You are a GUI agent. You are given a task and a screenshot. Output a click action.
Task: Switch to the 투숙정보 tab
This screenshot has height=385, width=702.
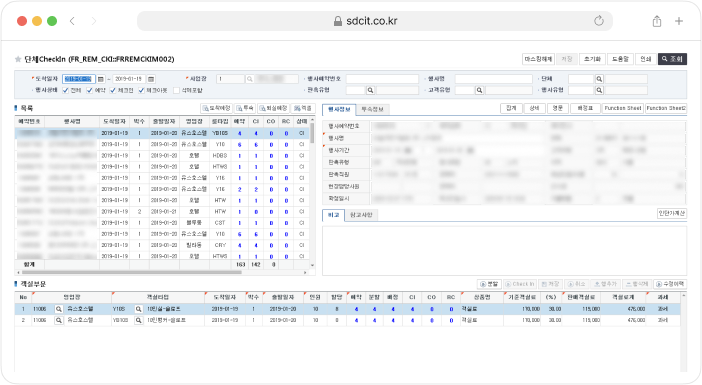coord(372,109)
